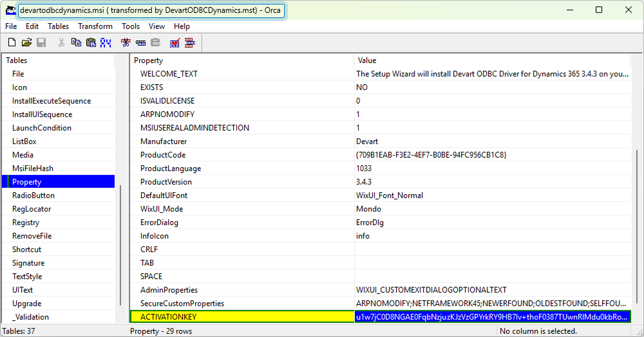The image size is (644, 337).
Task: Click the red and blue tables toolbar icon
Action: [190, 42]
